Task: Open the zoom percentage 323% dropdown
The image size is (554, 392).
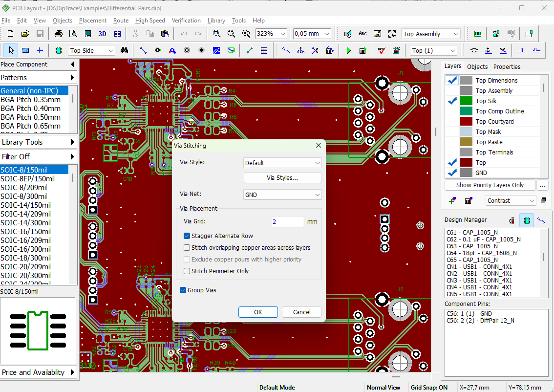Action: (x=271, y=34)
